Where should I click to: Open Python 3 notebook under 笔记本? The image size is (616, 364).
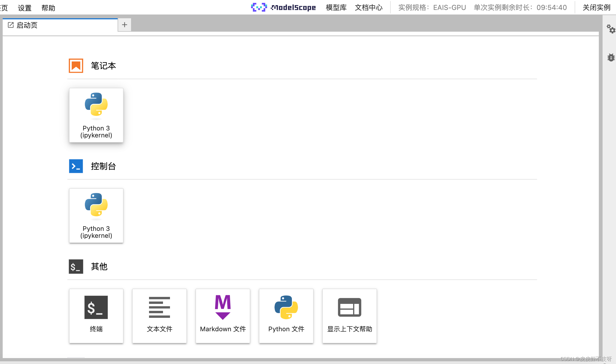click(96, 115)
